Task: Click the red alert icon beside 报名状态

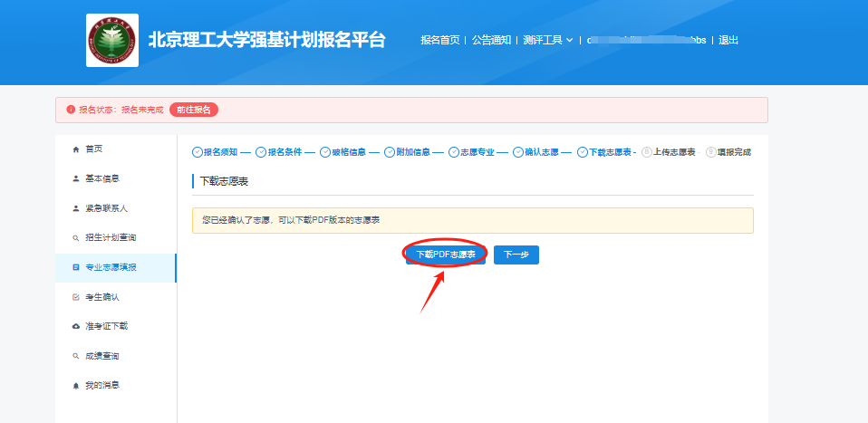Action: tap(71, 110)
